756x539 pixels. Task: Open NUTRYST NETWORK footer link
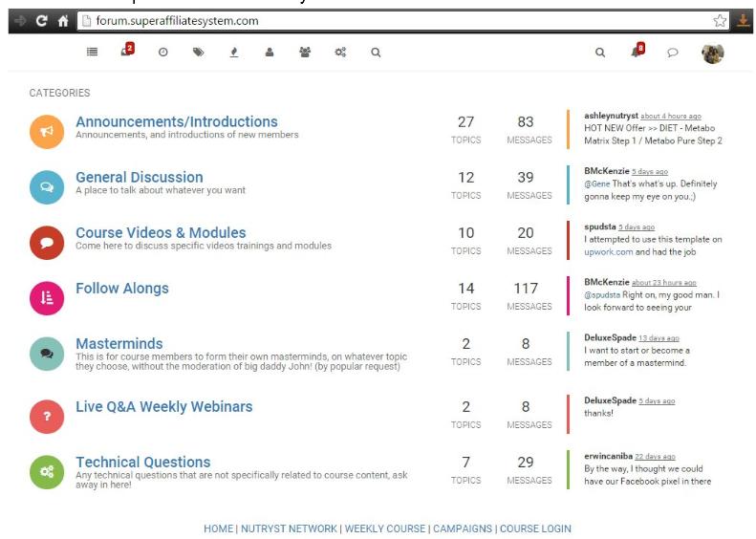pos(289,528)
